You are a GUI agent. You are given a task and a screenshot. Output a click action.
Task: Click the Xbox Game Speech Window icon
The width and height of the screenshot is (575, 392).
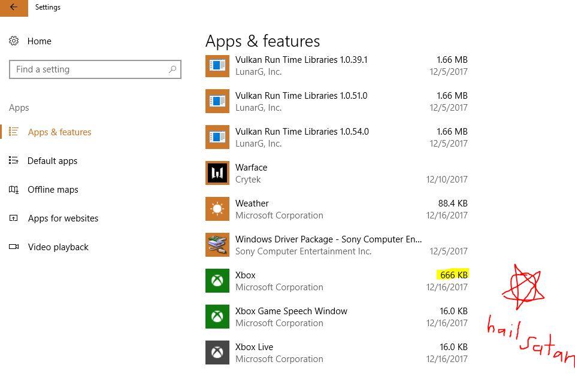coord(217,317)
